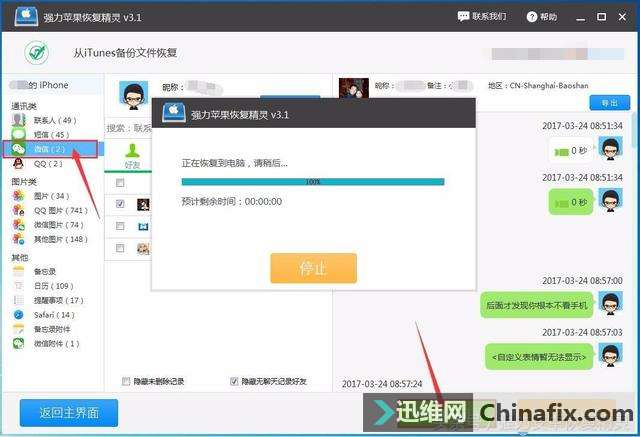Image resolution: width=640 pixels, height=437 pixels.
Task: Click 返回主界面 button
Action: [69, 412]
